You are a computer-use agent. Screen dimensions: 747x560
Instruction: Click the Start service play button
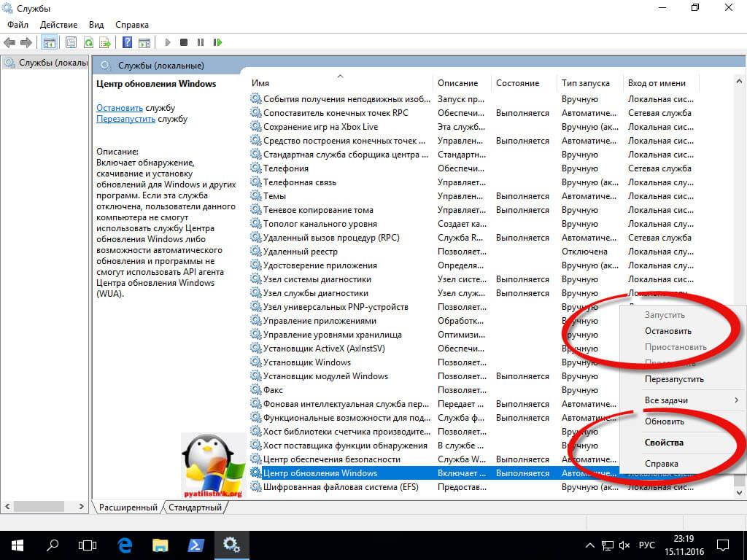168,42
